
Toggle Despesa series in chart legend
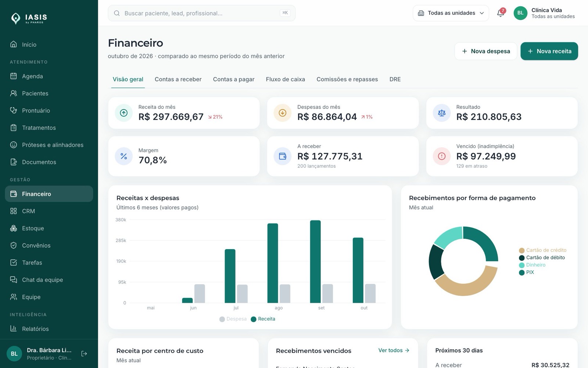click(x=233, y=319)
